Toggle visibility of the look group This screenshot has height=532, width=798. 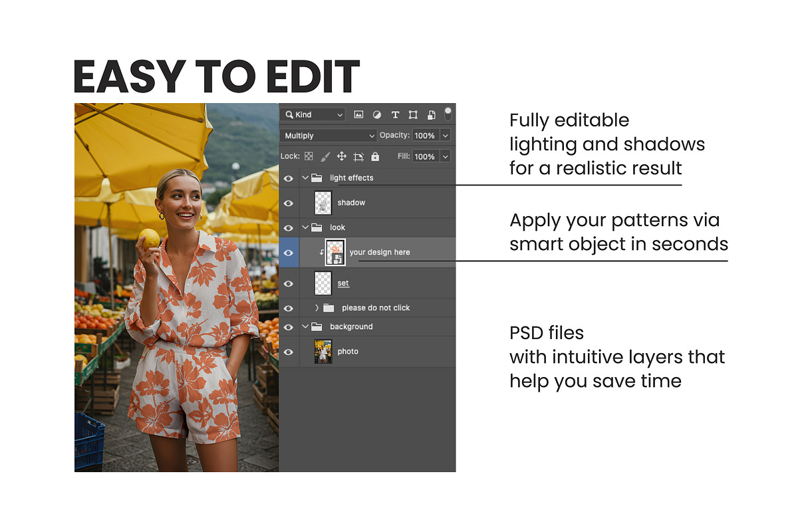pyautogui.click(x=289, y=227)
